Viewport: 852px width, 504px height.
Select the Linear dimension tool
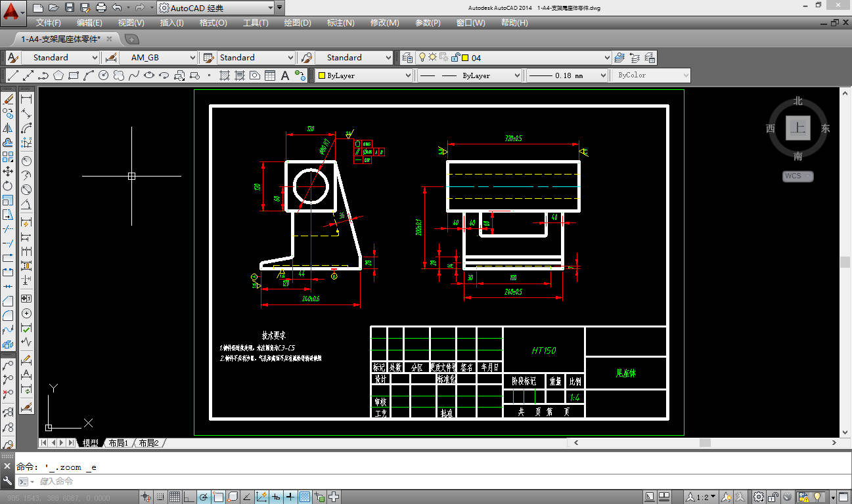[x=26, y=99]
